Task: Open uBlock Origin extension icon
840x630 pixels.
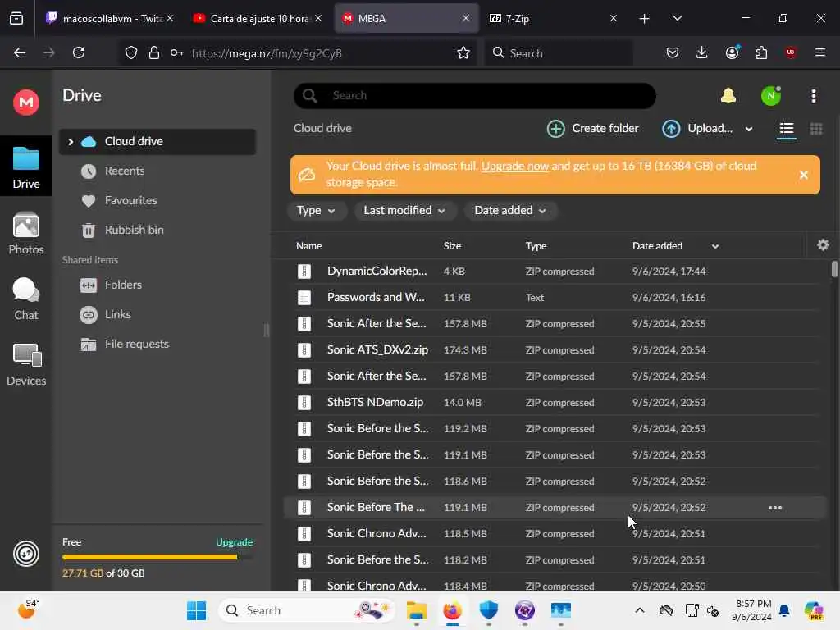Action: coord(790,52)
